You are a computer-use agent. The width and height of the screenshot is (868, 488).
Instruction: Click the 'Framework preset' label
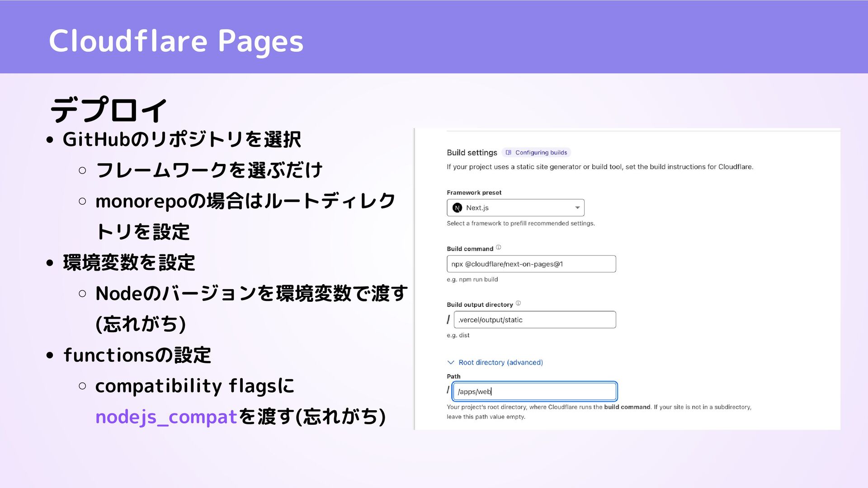pyautogui.click(x=474, y=192)
